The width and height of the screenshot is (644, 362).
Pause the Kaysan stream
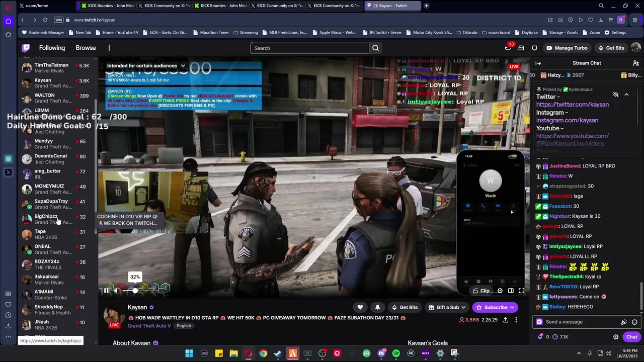tap(106, 290)
